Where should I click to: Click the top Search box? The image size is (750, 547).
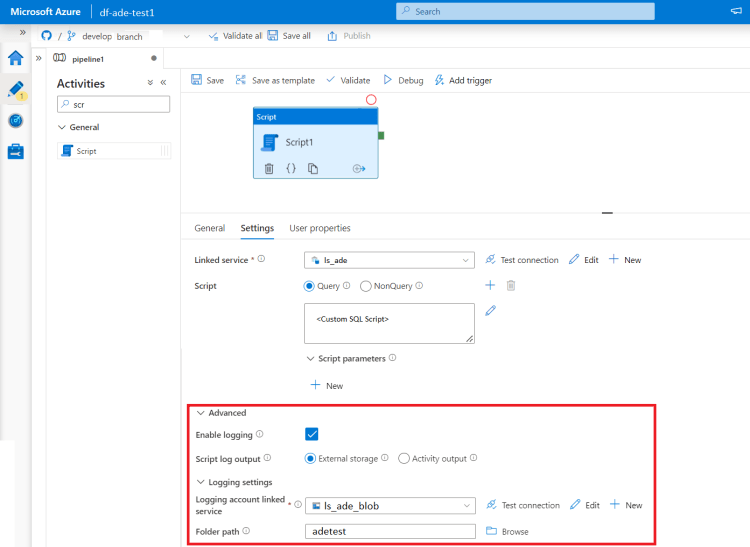click(525, 11)
